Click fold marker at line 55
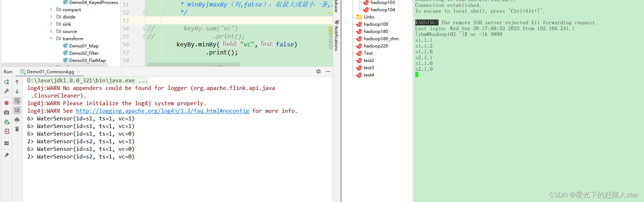The image size is (644, 202). 145,36
